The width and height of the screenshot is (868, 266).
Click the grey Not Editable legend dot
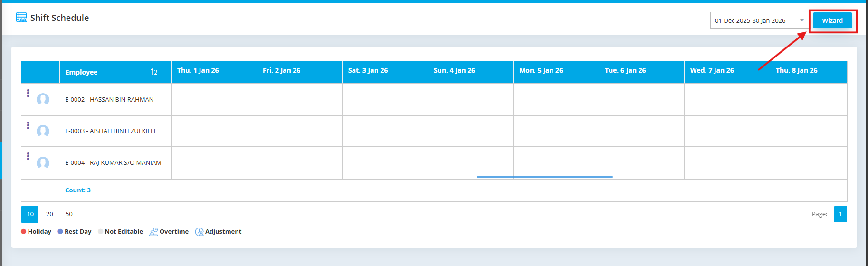click(x=100, y=232)
